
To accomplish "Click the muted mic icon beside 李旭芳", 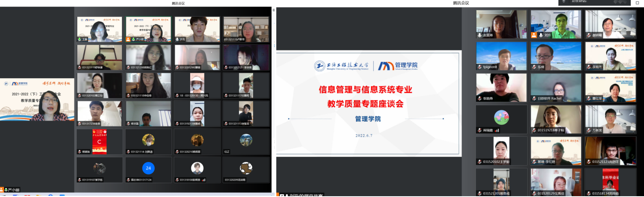I will pyautogui.click(x=589, y=67).
